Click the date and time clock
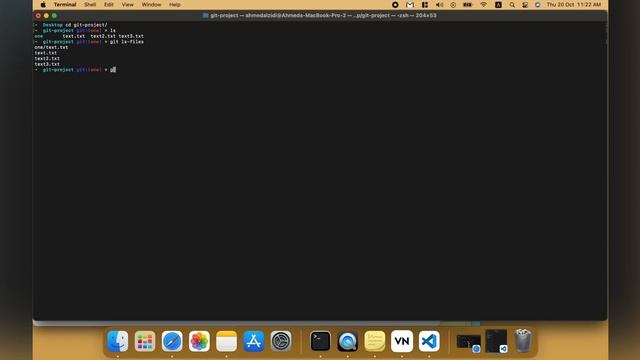The width and height of the screenshot is (640, 360). [x=573, y=5]
